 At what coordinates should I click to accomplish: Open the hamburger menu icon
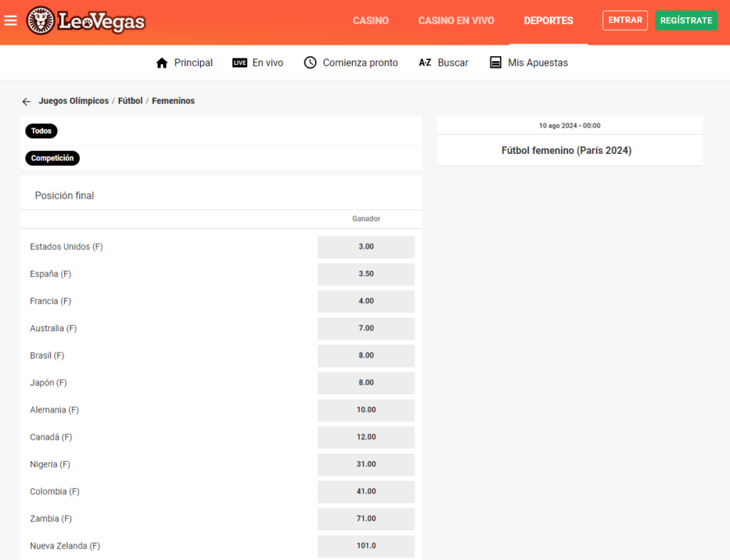coord(11,21)
